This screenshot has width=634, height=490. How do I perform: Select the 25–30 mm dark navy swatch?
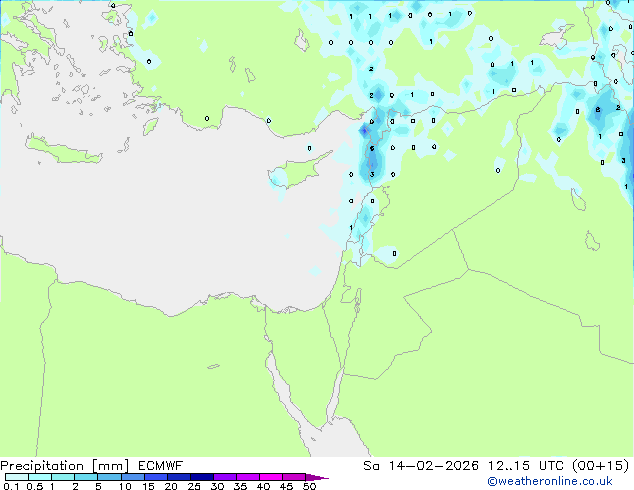coord(202,477)
